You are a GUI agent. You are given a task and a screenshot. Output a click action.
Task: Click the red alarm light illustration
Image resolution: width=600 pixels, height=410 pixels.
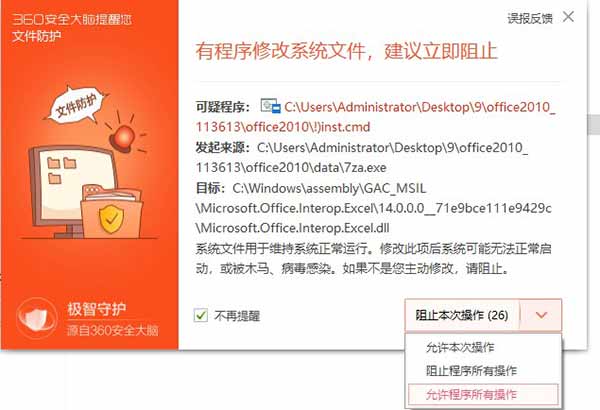coord(123,137)
